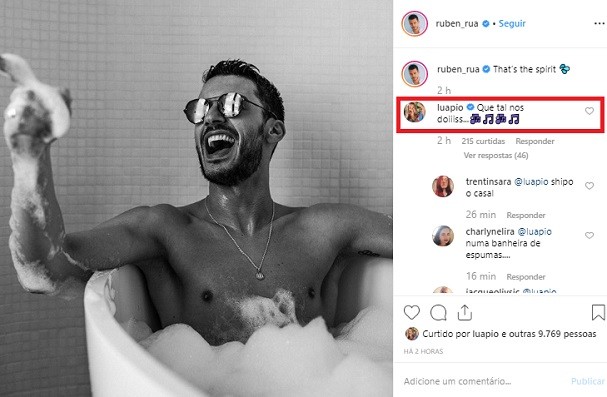Like the post with the heart icon
607x397 pixels.
click(x=412, y=312)
